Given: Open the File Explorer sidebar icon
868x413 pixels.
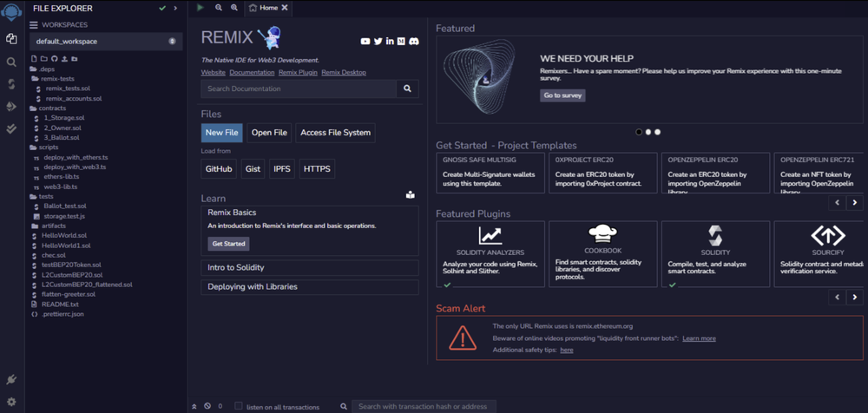Looking at the screenshot, I should tap(11, 39).
